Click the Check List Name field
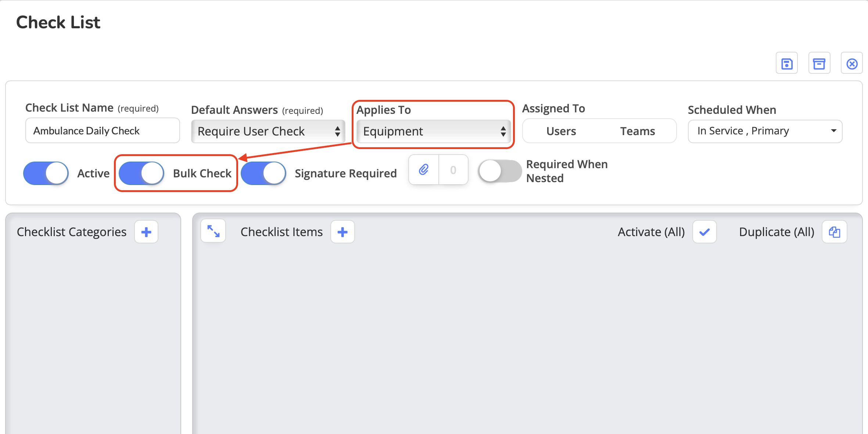The image size is (868, 434). [x=103, y=131]
